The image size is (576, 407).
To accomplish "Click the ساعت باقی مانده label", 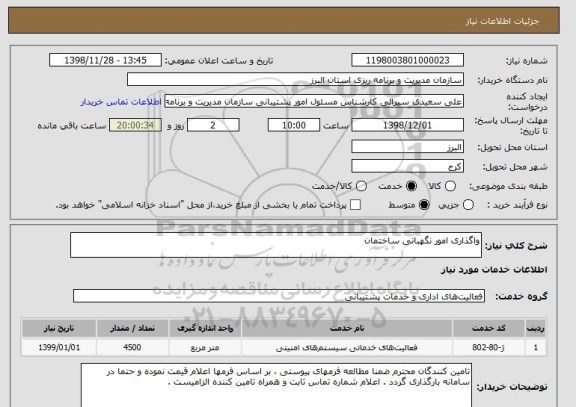I will click(72, 126).
